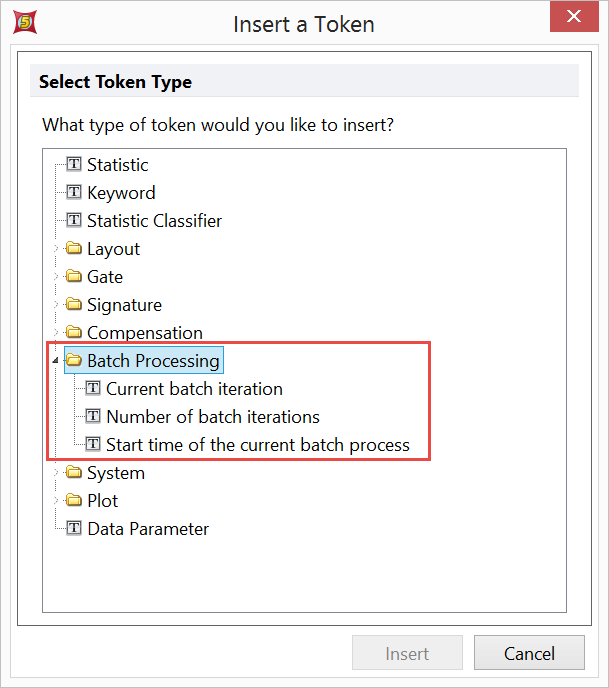609x688 pixels.
Task: Select the Current batch iteration item
Action: 194,388
